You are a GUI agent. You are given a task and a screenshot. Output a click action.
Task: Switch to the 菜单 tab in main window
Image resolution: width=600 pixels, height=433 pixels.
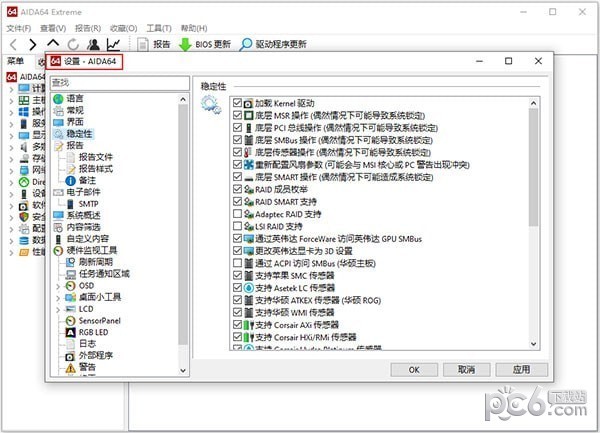tap(16, 61)
